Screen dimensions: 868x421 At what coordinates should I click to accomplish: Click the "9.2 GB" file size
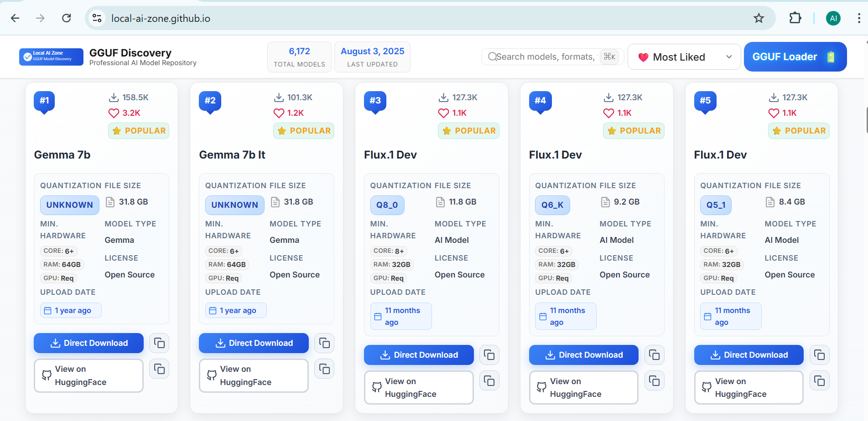click(x=627, y=202)
